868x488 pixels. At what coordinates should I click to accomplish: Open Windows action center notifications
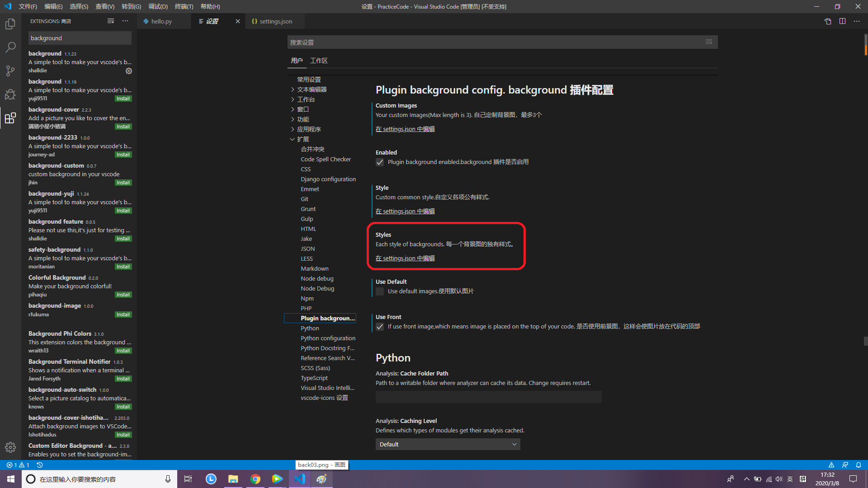[853, 479]
